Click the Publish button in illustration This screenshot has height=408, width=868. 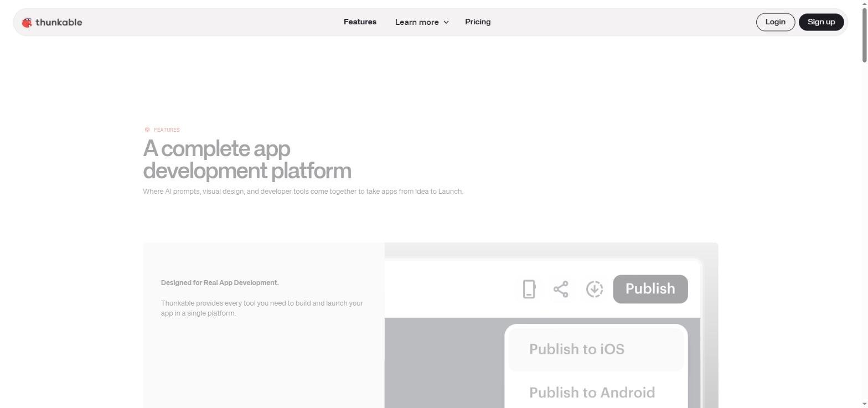(x=650, y=289)
